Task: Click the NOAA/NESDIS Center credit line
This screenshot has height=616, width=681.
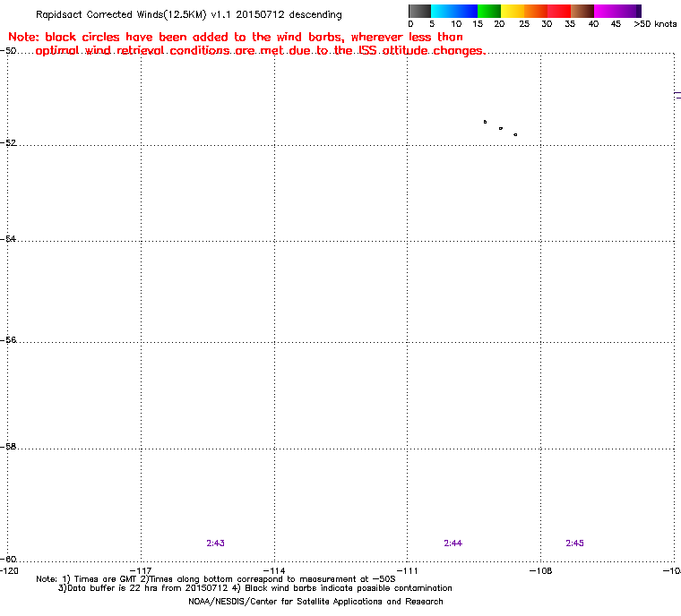Action: point(315,602)
